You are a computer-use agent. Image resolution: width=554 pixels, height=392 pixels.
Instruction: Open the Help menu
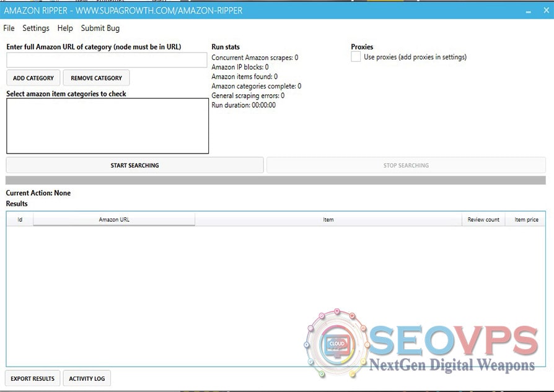pos(65,28)
